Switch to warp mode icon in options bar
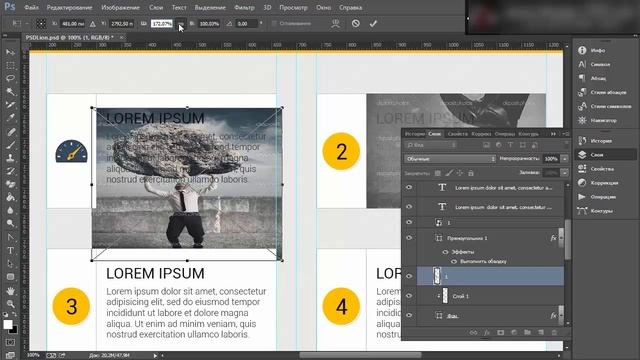This screenshot has width=640, height=360. tap(336, 23)
